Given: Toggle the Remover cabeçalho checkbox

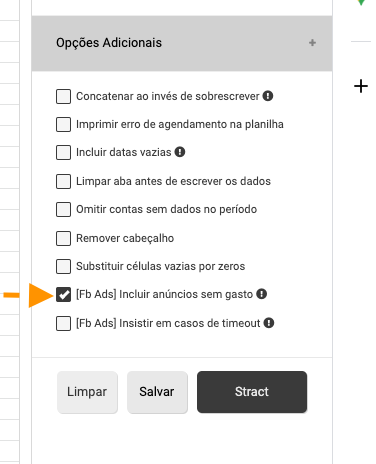Looking at the screenshot, I should tap(63, 238).
